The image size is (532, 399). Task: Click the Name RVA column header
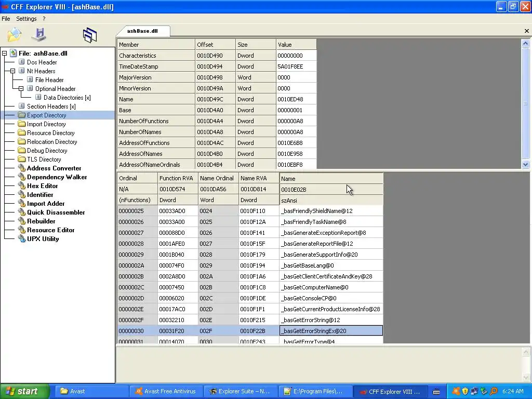coord(259,178)
